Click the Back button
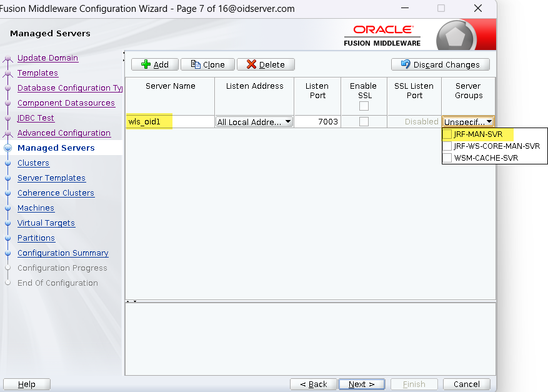Screen dimensions: 548x392 coord(314,384)
